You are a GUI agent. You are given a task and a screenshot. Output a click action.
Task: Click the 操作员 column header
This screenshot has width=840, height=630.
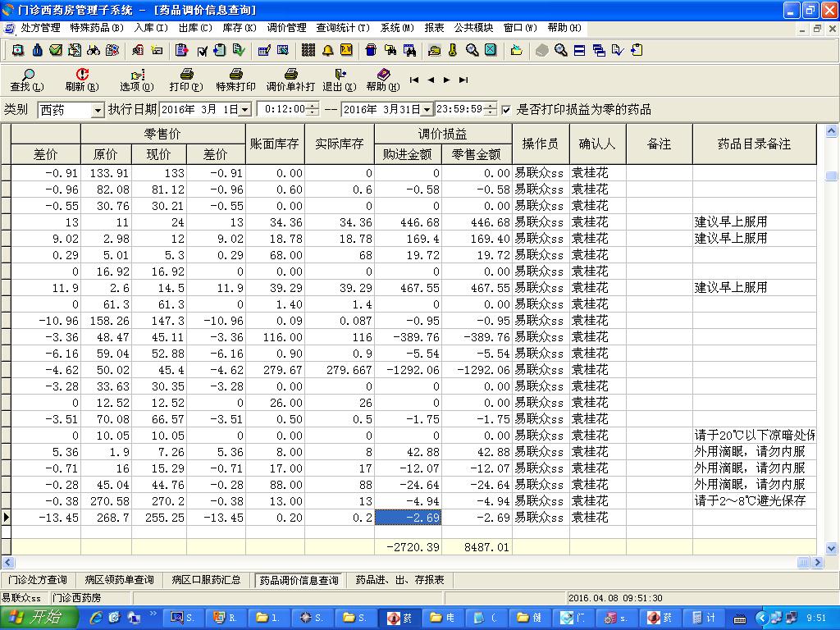pos(541,144)
